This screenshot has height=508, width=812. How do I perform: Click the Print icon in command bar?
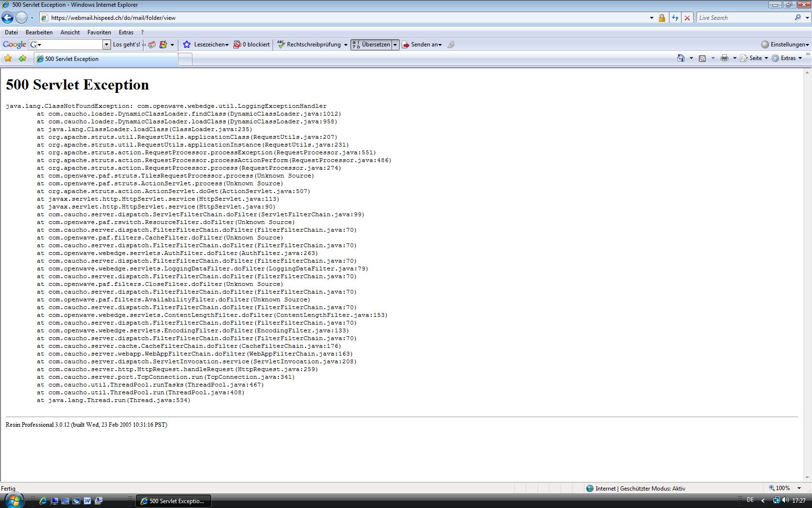coord(724,58)
